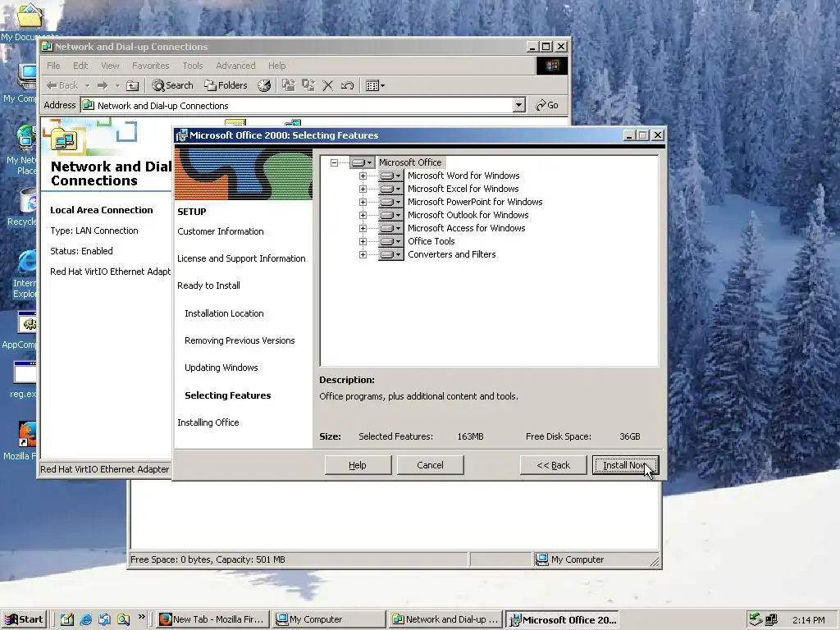Click the << Back setup button
The height and width of the screenshot is (630, 840).
point(554,465)
